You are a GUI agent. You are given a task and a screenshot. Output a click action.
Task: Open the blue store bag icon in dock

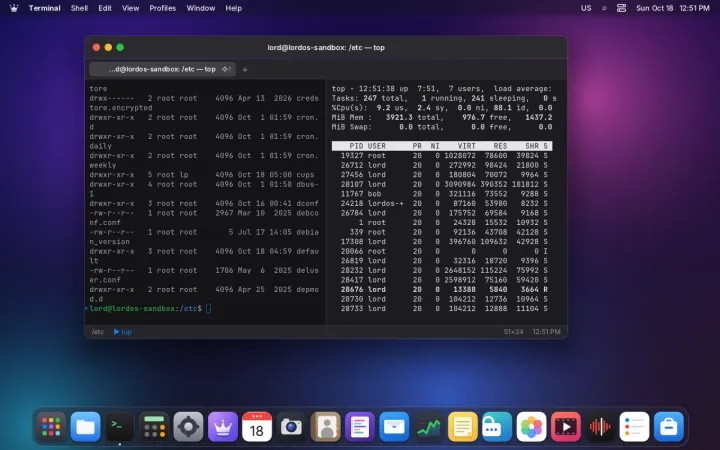point(669,427)
